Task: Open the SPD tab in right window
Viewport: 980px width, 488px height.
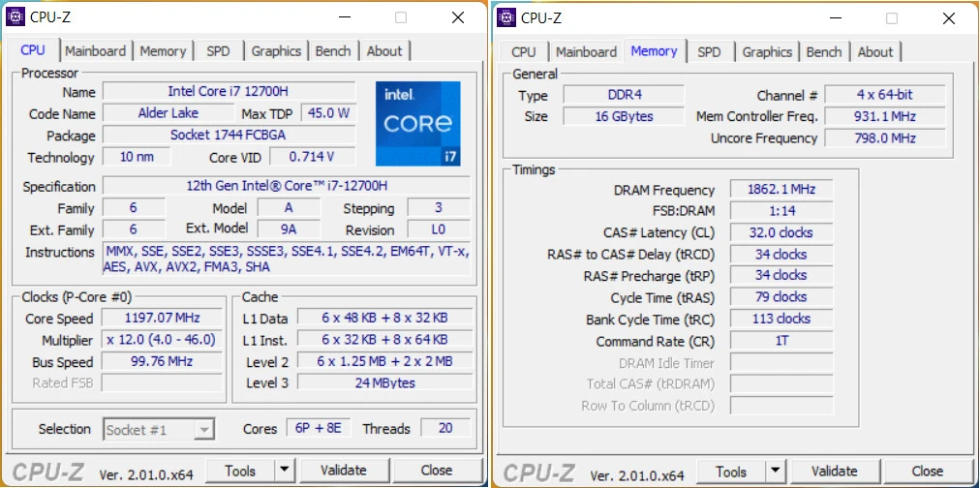Action: click(709, 52)
